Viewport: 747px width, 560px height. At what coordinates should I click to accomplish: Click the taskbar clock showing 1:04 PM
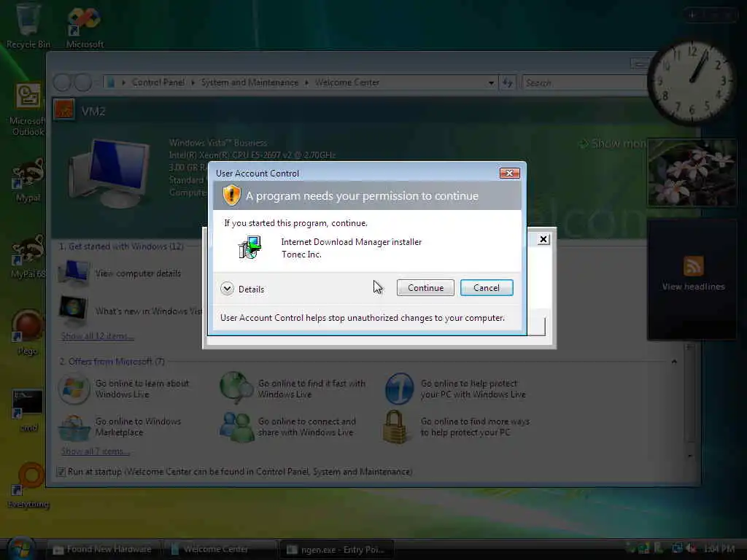[719, 549]
